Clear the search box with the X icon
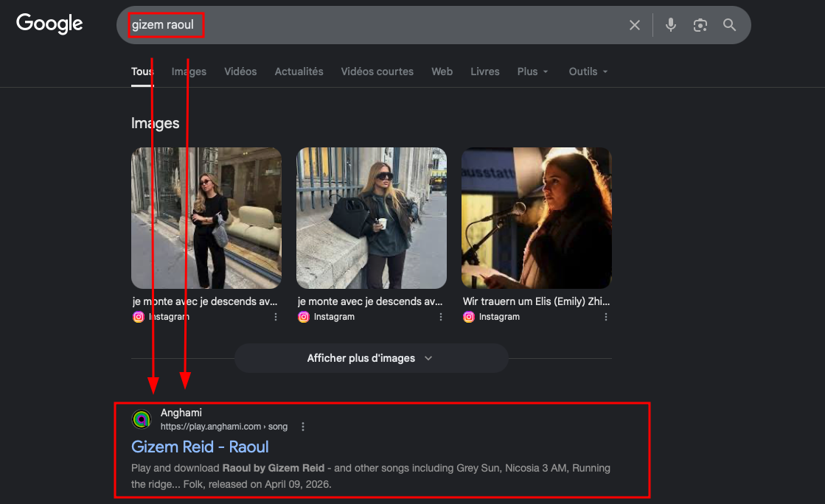This screenshot has height=504, width=825. click(x=635, y=25)
